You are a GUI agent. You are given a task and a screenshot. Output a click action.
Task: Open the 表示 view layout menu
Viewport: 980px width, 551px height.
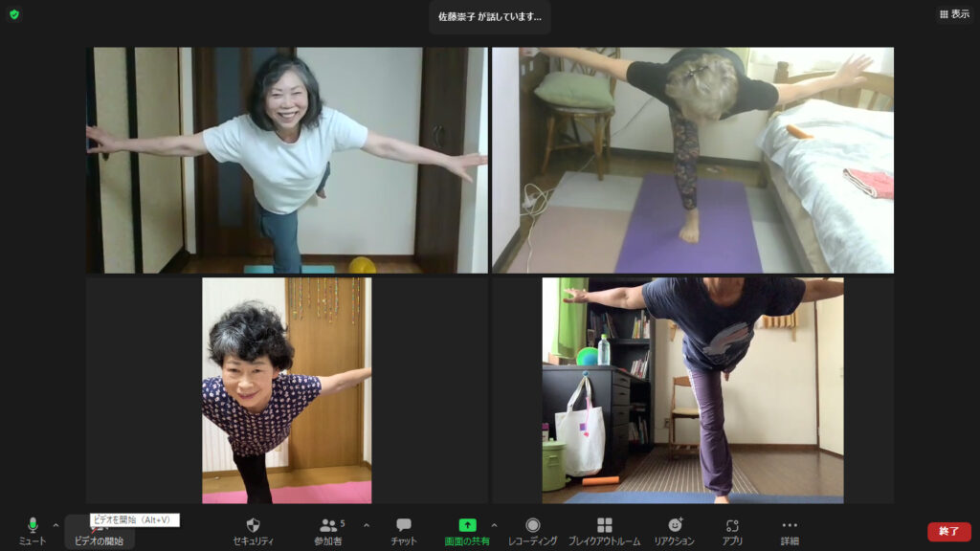954,14
